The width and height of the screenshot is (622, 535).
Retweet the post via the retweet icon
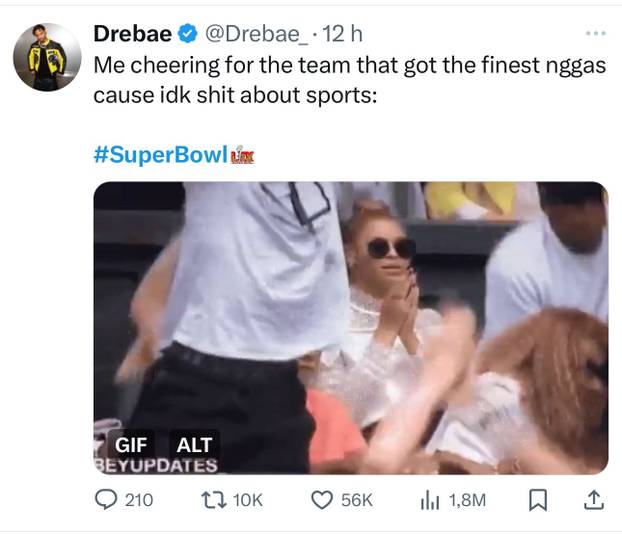coord(214,500)
